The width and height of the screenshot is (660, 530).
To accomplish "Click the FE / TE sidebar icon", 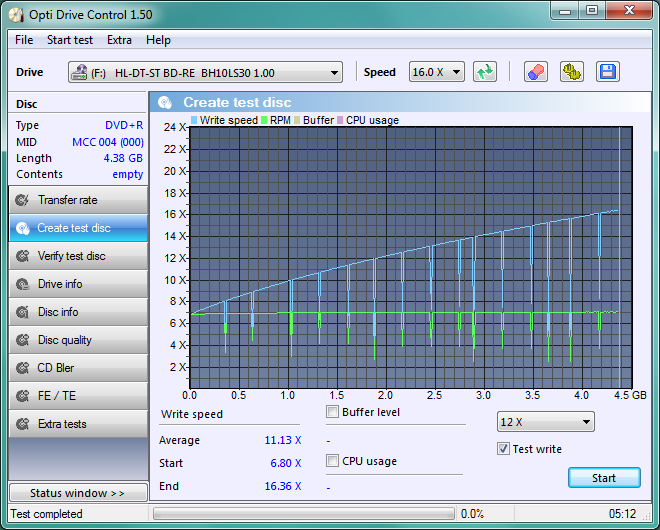I will [x=22, y=396].
